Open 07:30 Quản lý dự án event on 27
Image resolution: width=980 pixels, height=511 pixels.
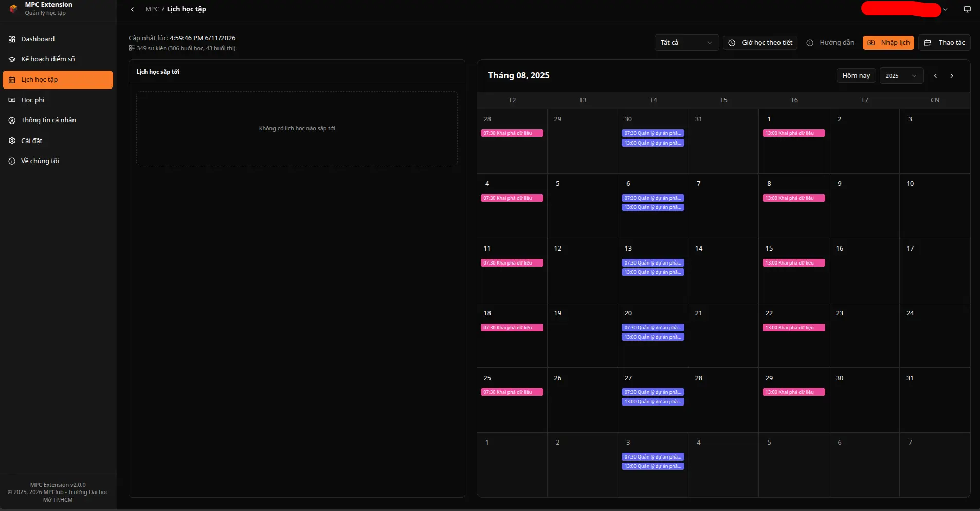point(652,392)
